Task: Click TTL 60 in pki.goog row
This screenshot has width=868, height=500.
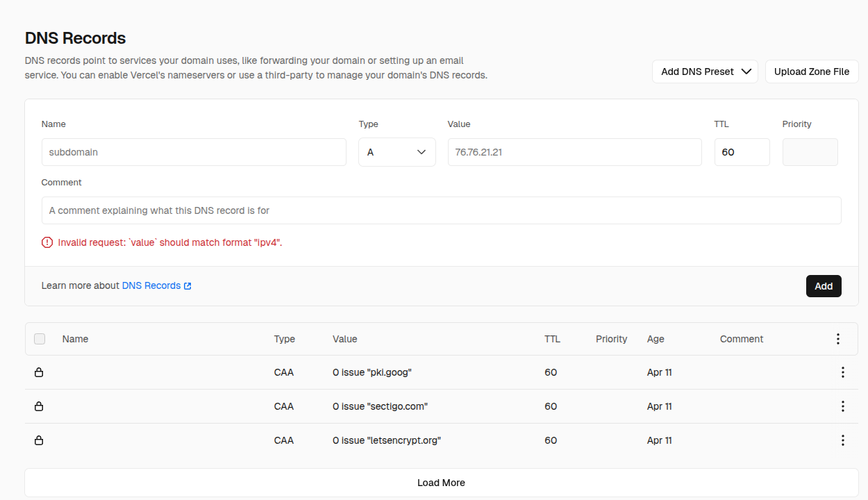Action: tap(551, 372)
